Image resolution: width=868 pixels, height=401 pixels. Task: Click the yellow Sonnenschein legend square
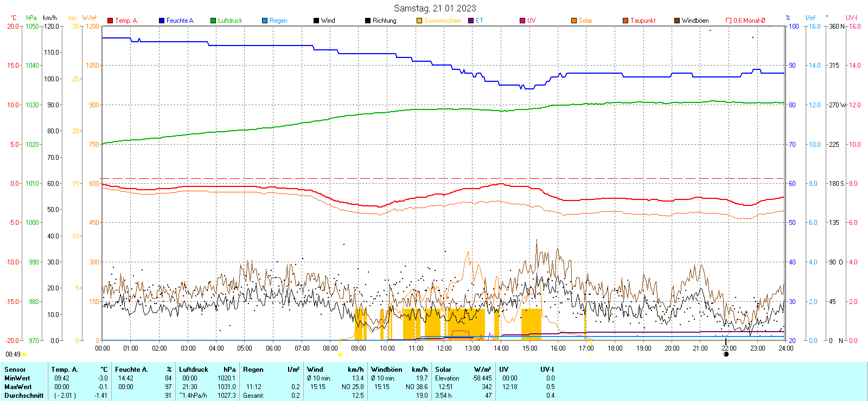click(x=419, y=21)
